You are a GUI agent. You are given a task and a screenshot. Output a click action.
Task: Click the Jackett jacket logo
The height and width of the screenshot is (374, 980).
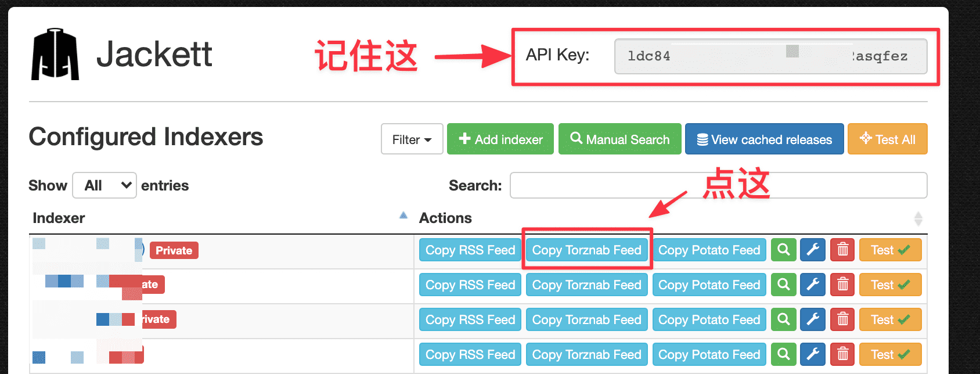coord(55,55)
